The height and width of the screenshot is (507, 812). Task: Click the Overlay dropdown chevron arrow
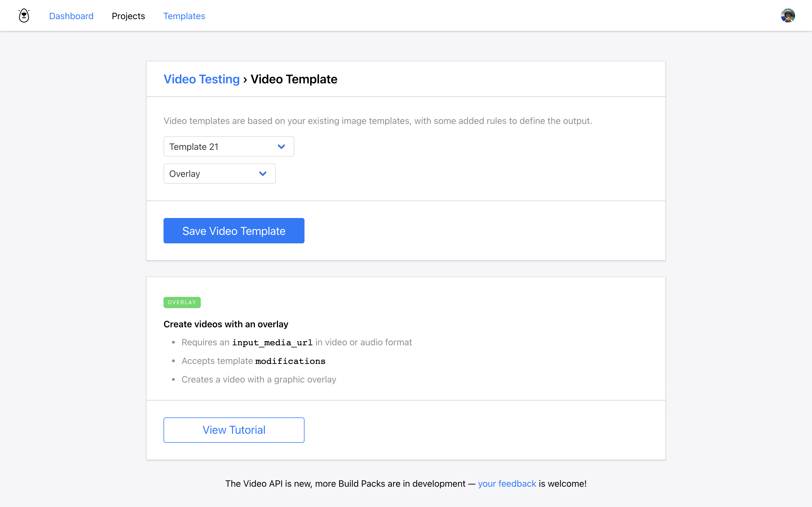point(263,174)
